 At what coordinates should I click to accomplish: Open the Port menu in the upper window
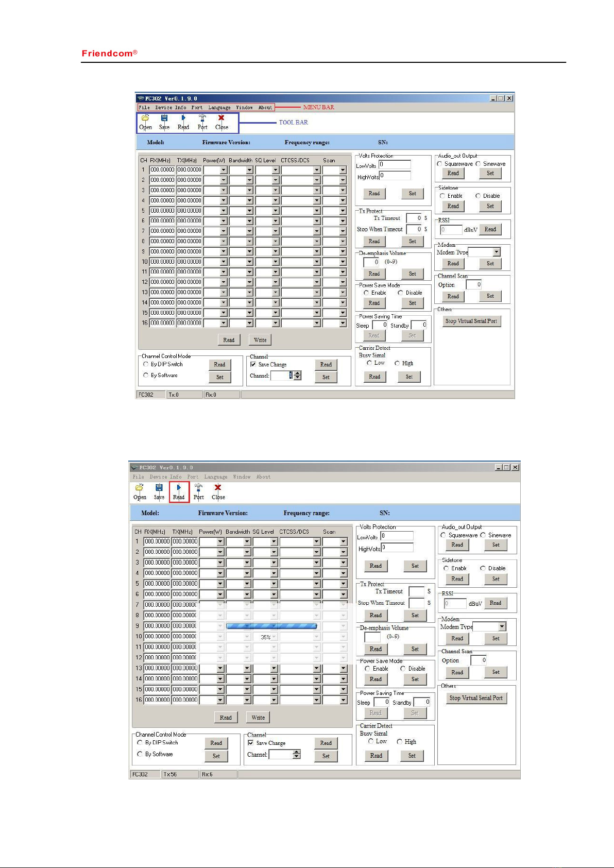197,108
